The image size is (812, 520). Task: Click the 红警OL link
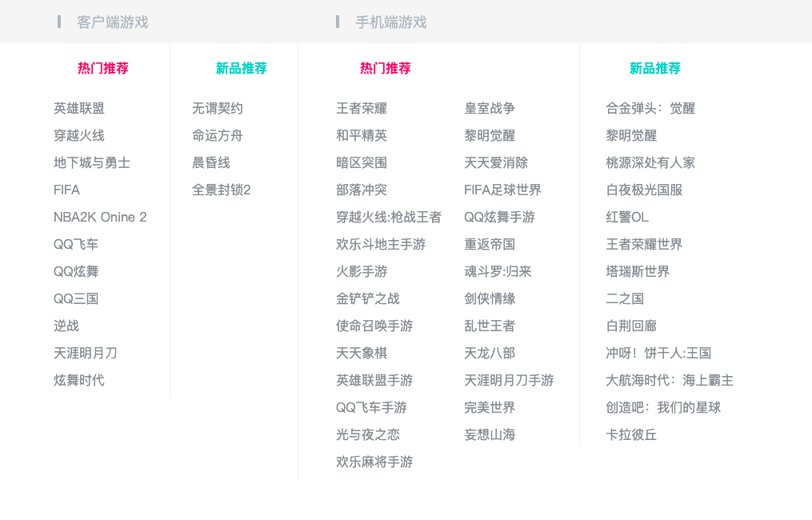(627, 217)
